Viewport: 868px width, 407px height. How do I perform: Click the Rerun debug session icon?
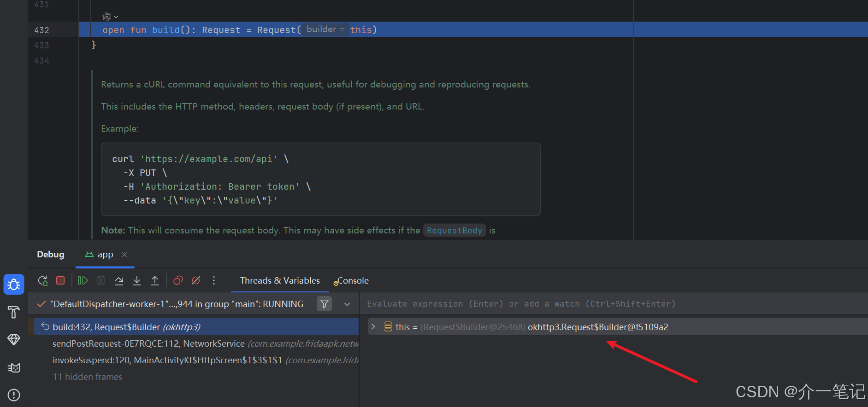pos(43,280)
